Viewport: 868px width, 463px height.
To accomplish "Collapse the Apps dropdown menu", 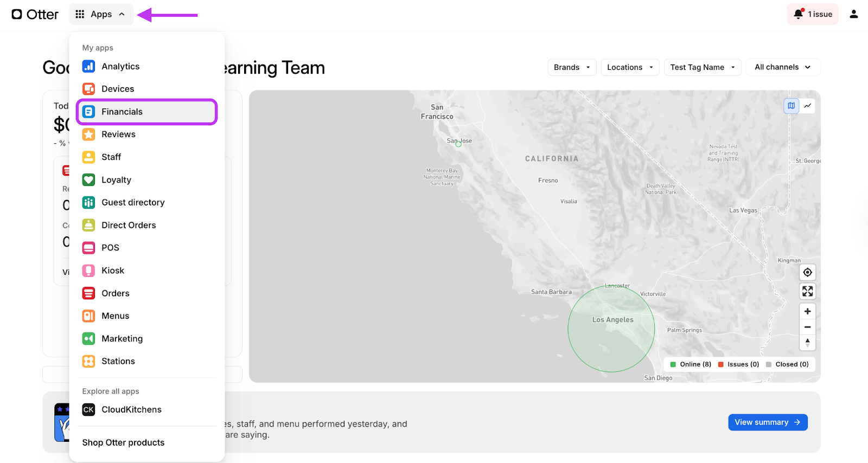I will [101, 14].
